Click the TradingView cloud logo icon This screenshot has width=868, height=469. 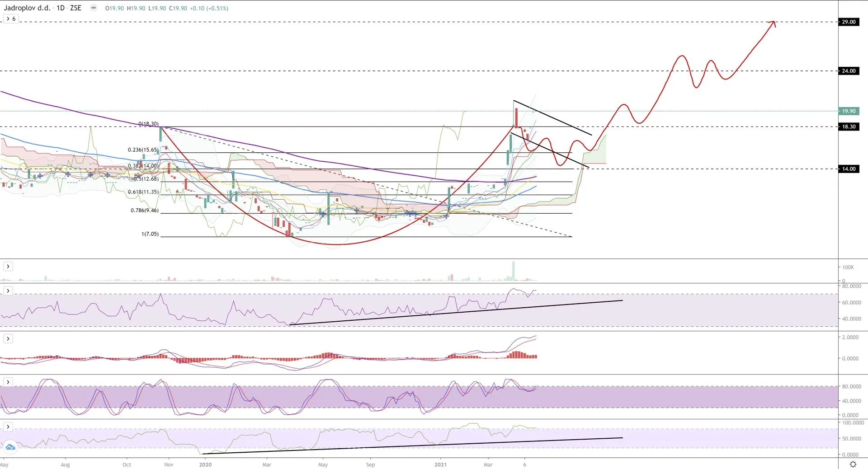[x=10, y=447]
